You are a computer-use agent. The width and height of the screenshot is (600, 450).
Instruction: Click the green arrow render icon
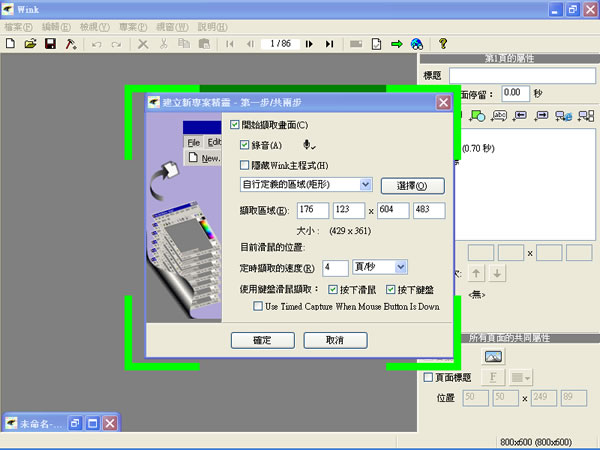coord(397,44)
